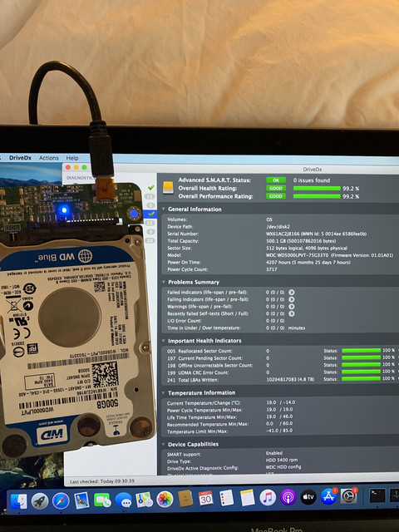The width and height of the screenshot is (399, 532).
Task: Collapse the Problems Summary section
Action: tap(164, 282)
